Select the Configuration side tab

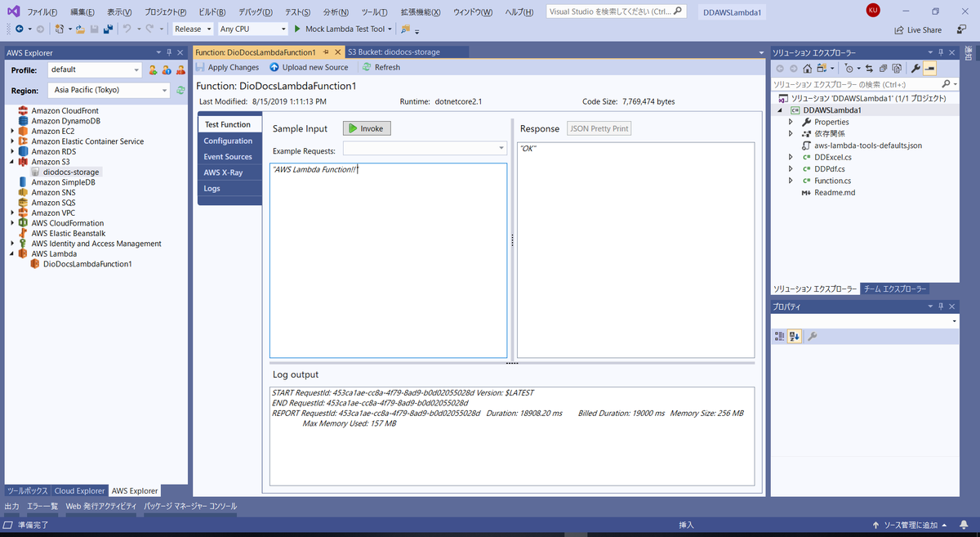[229, 141]
